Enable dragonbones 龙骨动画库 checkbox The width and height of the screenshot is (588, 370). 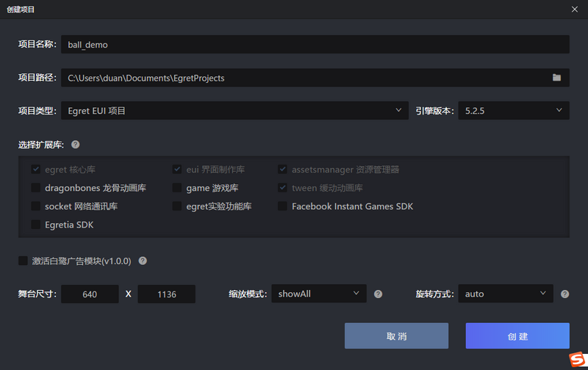point(35,188)
